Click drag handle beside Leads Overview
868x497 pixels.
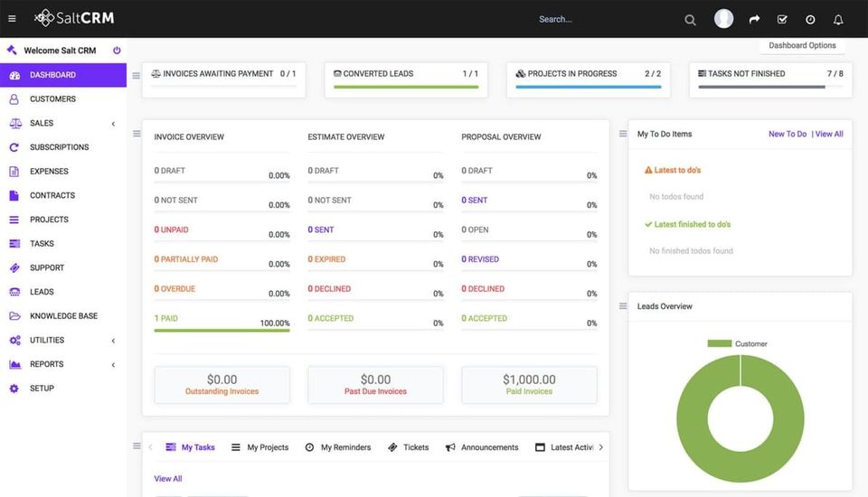coord(623,306)
